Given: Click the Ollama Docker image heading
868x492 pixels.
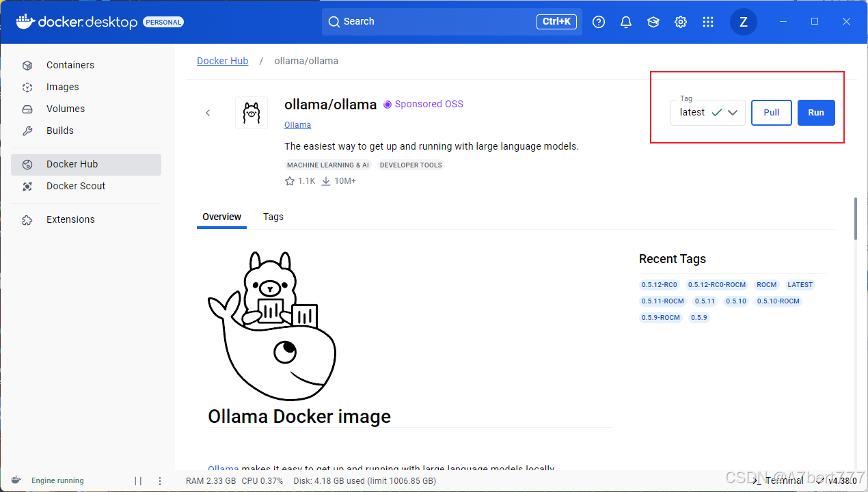Looking at the screenshot, I should 299,416.
